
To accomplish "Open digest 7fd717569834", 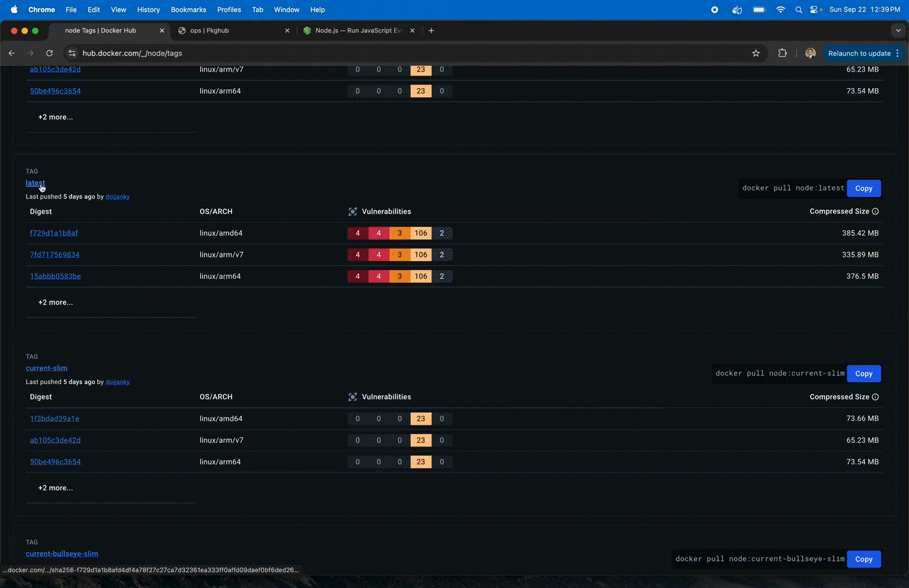I will point(54,255).
